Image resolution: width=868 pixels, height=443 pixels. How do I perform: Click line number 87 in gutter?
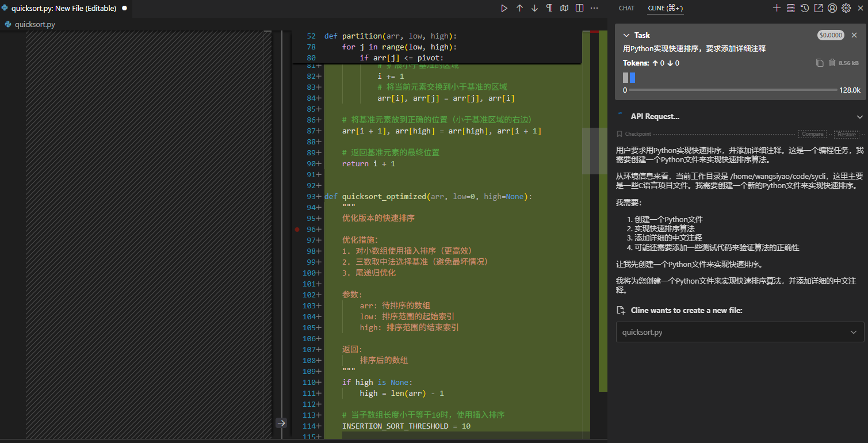pos(311,131)
